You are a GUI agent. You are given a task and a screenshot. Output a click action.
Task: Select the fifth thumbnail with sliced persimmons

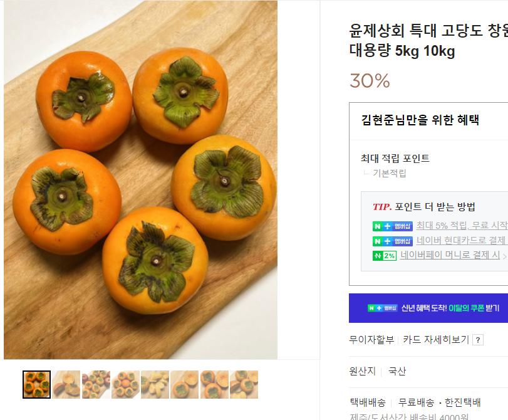(155, 384)
